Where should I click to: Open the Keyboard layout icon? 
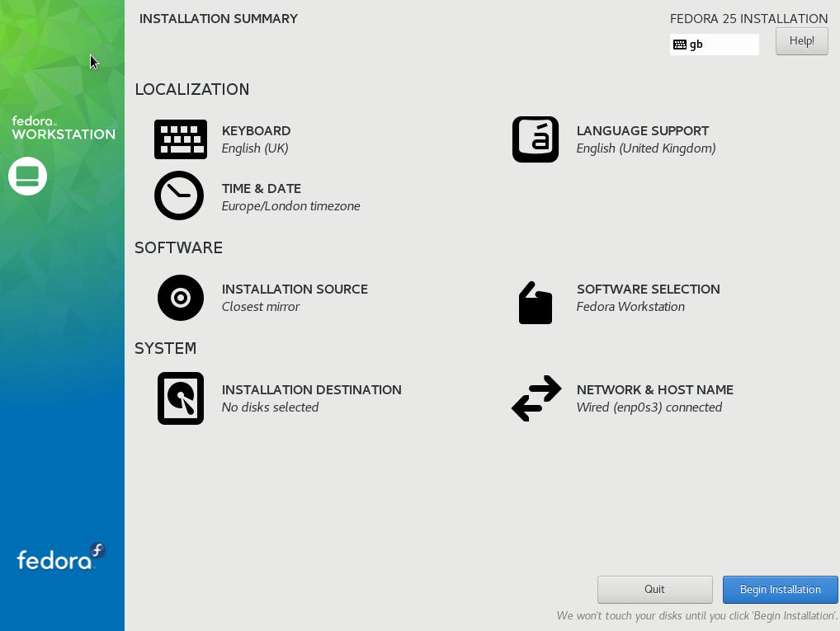tap(181, 139)
